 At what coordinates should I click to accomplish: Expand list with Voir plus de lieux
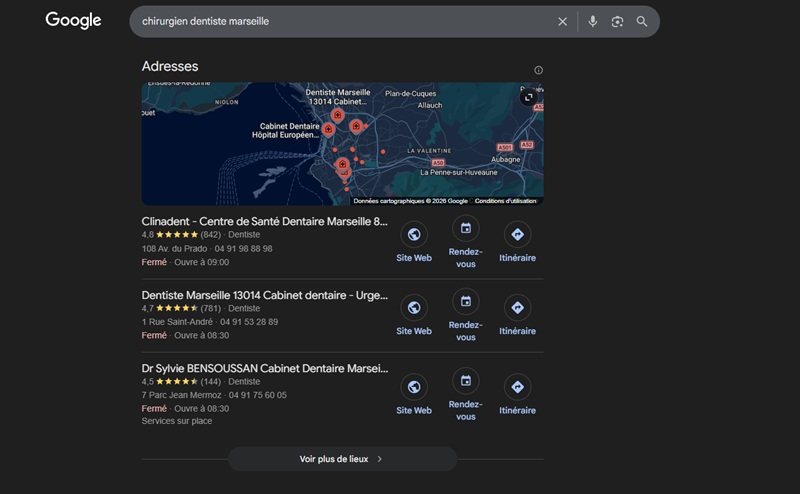[x=342, y=459]
